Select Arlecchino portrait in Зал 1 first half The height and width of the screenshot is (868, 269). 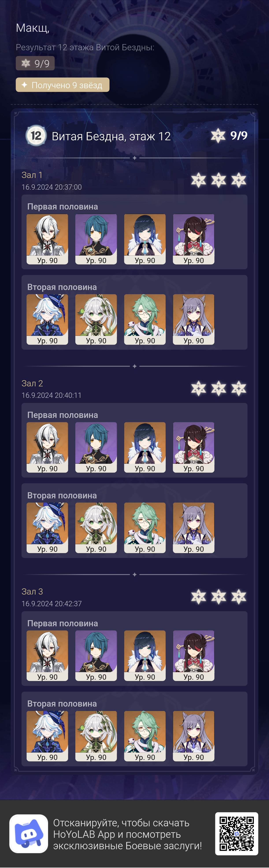(47, 239)
